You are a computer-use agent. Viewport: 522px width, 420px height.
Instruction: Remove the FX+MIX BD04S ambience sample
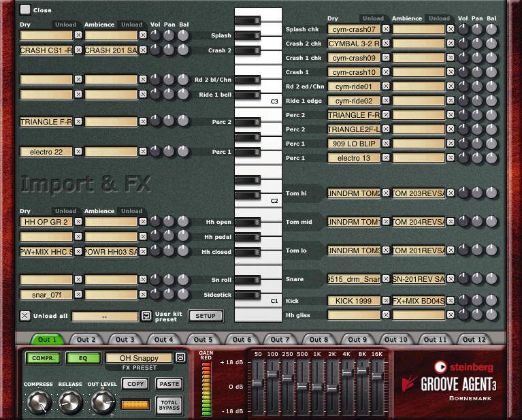coord(451,301)
